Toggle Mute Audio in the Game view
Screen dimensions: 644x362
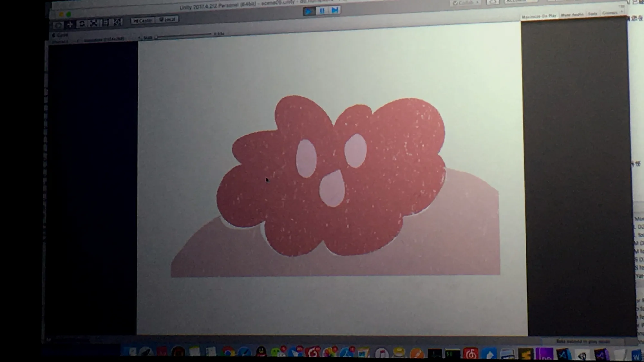click(572, 15)
